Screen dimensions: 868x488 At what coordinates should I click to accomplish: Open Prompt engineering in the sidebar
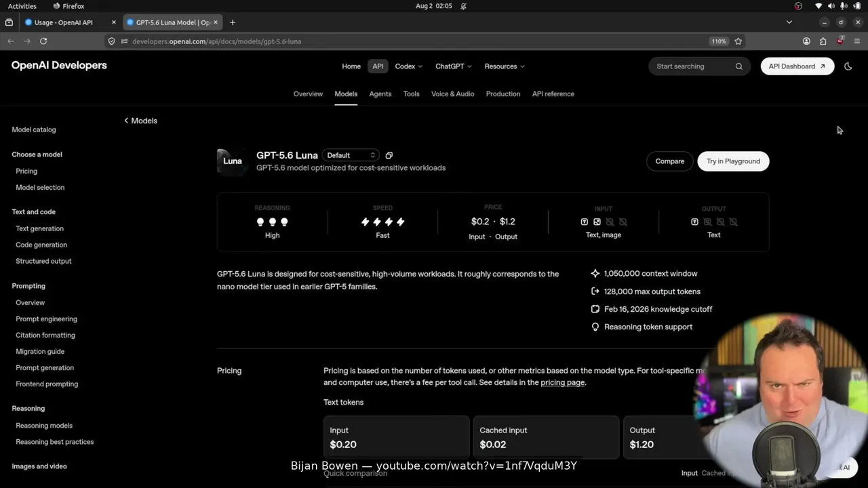pyautogui.click(x=46, y=319)
